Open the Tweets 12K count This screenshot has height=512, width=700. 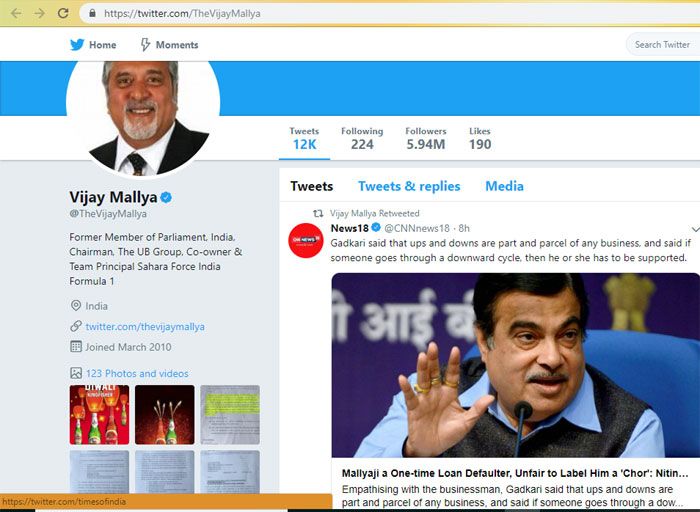click(304, 138)
